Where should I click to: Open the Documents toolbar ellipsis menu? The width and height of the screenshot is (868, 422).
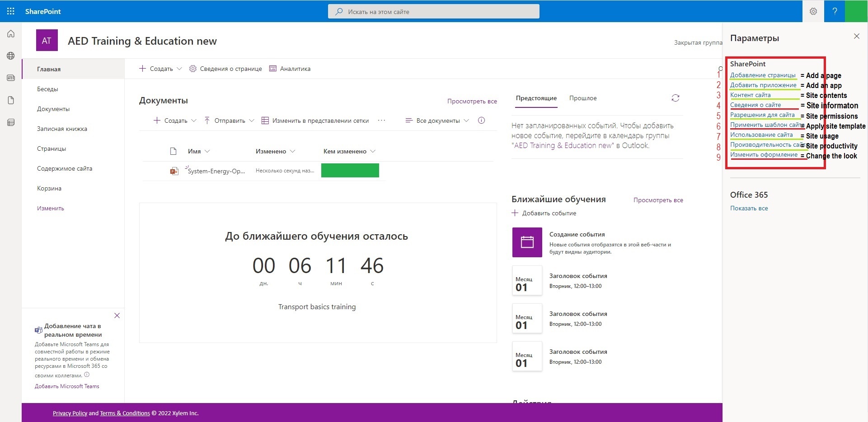[x=381, y=121]
